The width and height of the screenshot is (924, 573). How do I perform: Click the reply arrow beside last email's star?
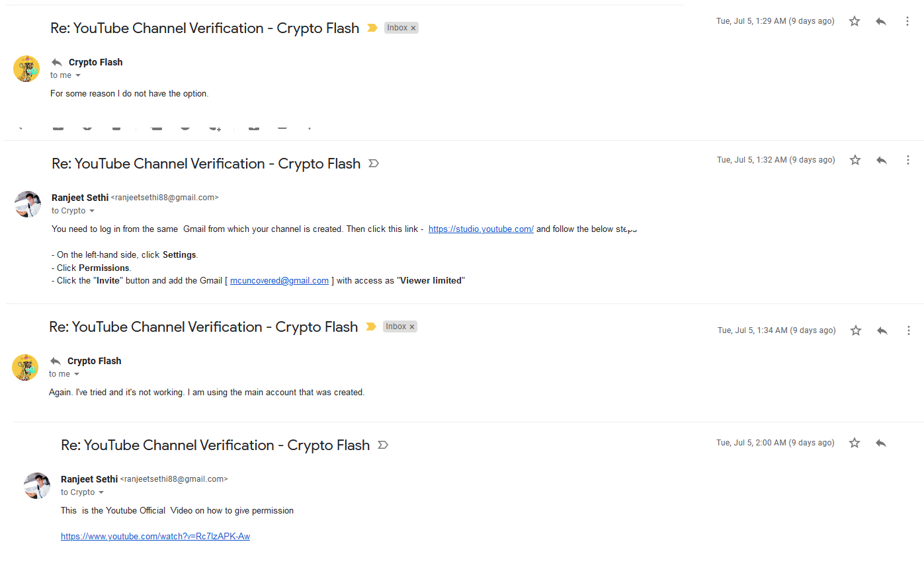pos(881,443)
